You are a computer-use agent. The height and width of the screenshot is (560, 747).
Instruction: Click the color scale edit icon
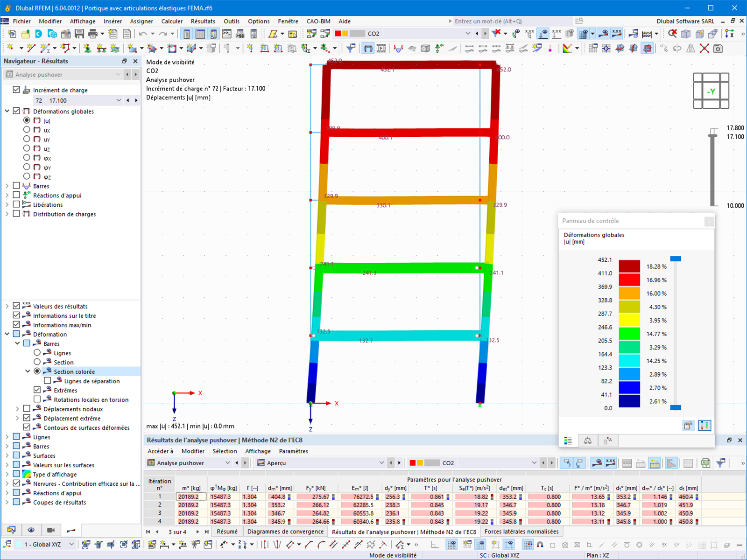coord(567,48)
